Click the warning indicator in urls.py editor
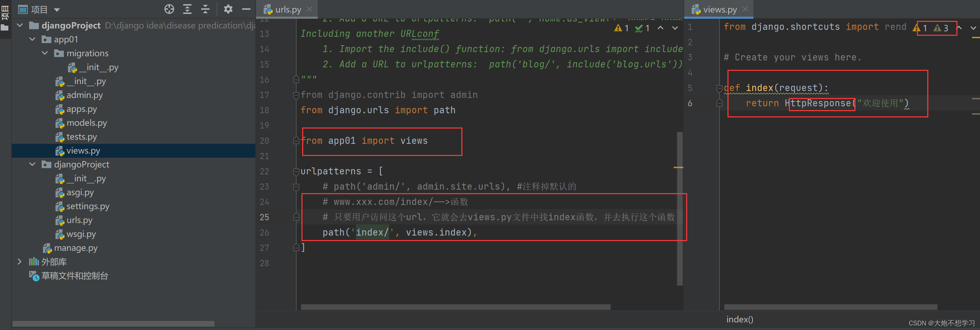Viewport: 980px width, 330px height. (621, 28)
